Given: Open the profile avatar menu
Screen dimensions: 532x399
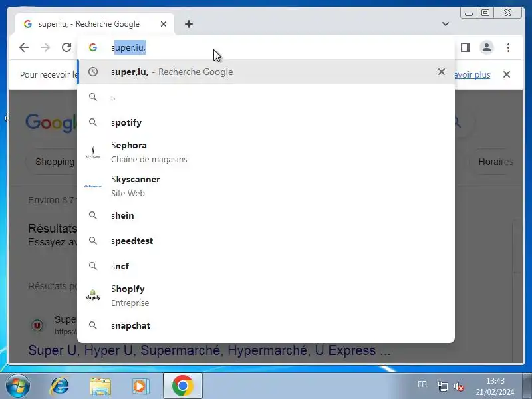Looking at the screenshot, I should pos(487,47).
